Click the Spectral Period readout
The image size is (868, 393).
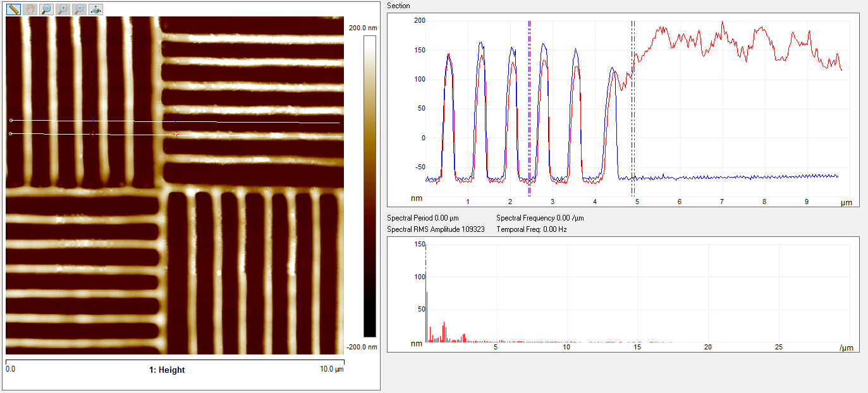[422, 218]
